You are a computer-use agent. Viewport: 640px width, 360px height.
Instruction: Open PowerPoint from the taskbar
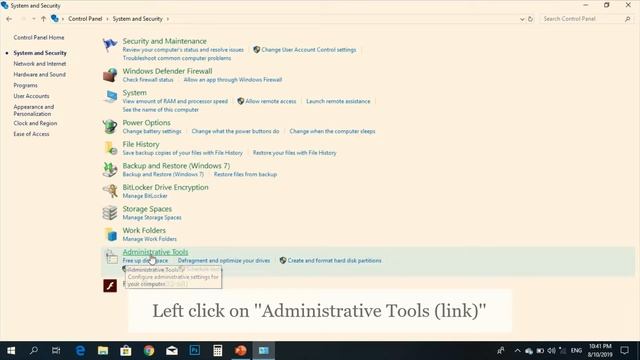click(x=240, y=351)
